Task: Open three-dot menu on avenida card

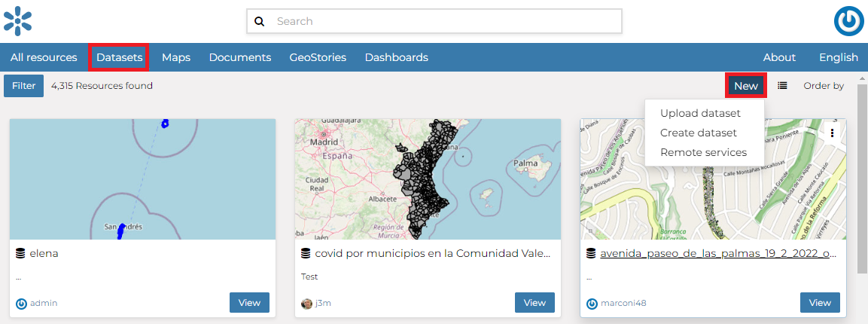Action: 832,133
